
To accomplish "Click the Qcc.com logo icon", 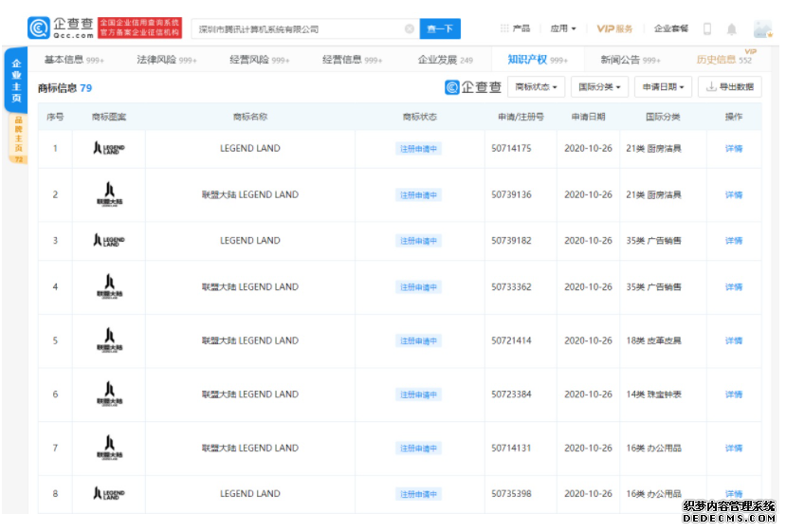I will coord(39,28).
